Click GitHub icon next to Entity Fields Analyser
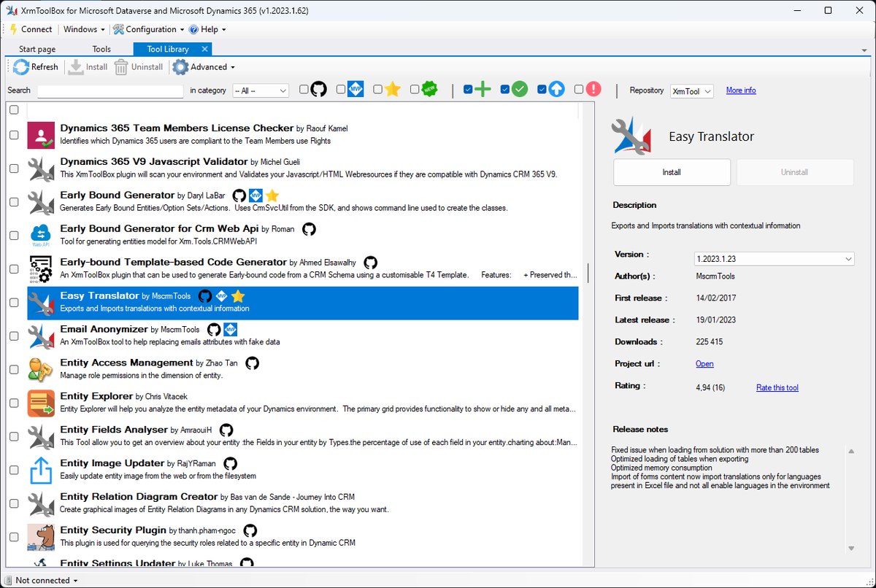 [226, 430]
